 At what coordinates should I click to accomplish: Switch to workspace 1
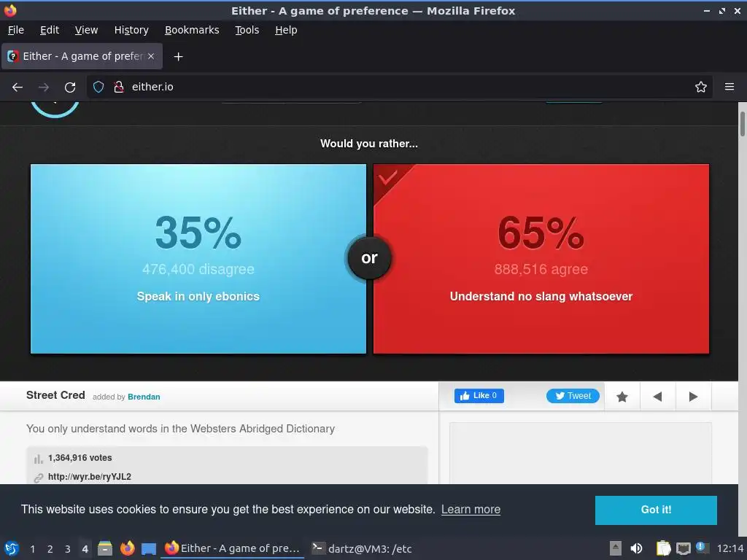pyautogui.click(x=32, y=549)
